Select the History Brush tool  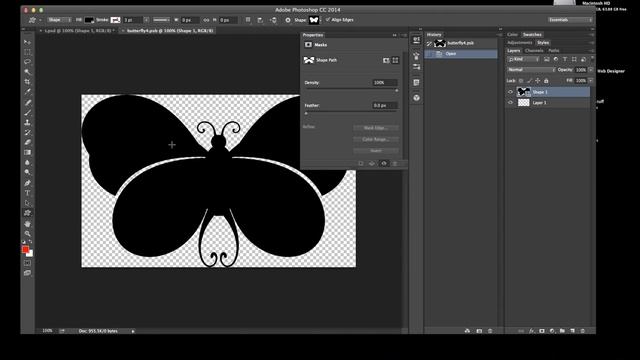pyautogui.click(x=27, y=133)
